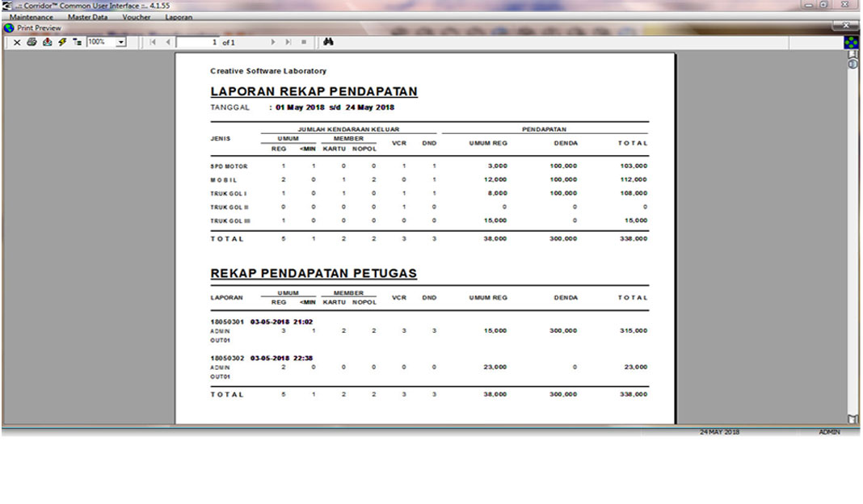This screenshot has height=504, width=863.
Task: Close the Print Preview window
Action: click(845, 27)
